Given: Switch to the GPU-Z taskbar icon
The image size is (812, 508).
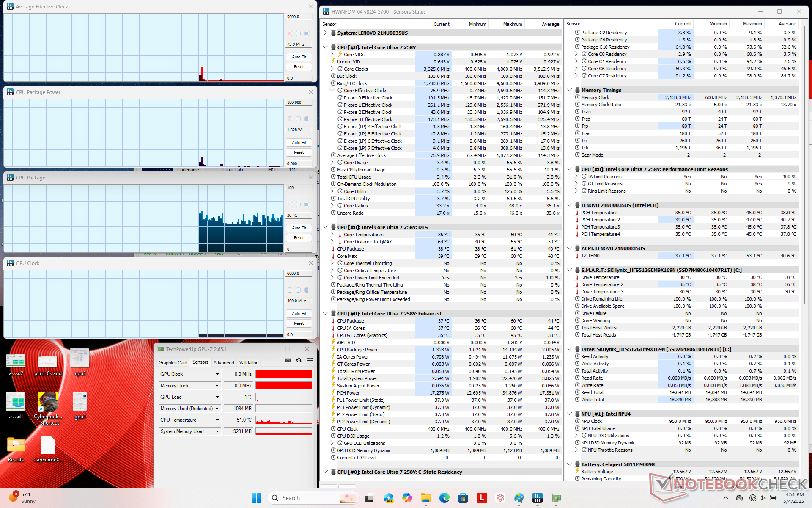Looking at the screenshot, I should point(556,498).
